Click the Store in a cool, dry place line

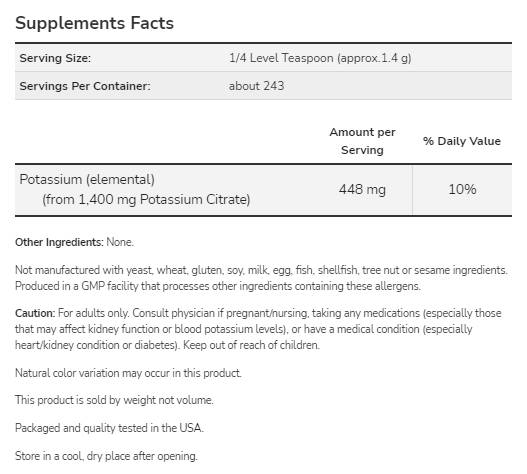106,456
